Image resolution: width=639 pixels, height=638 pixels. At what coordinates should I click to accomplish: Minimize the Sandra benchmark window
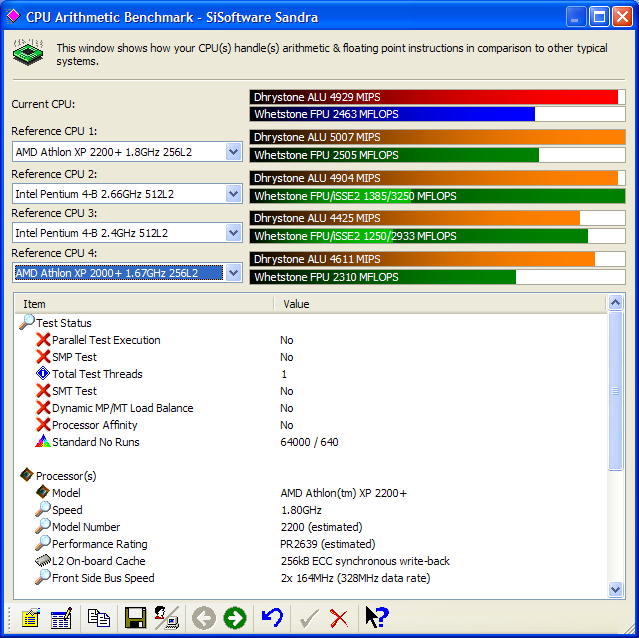575,17
